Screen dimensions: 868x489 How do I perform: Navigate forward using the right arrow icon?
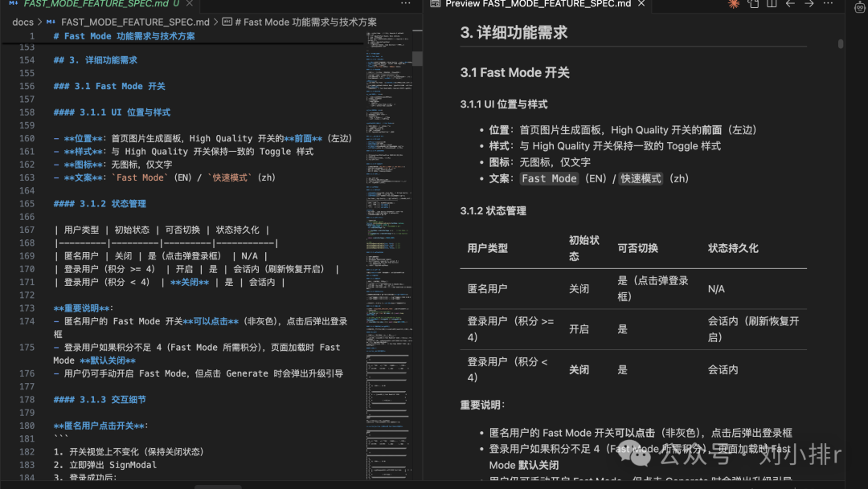coord(809,6)
